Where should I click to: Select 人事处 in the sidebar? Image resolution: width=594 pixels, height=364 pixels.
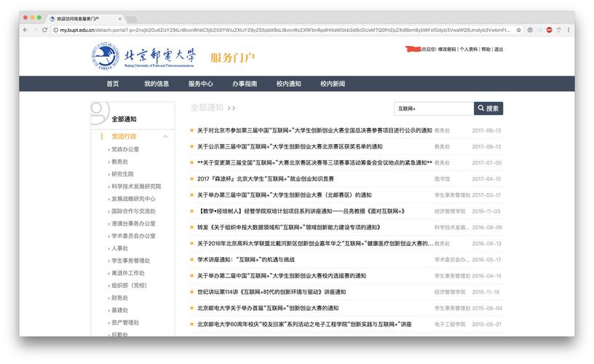coord(119,248)
